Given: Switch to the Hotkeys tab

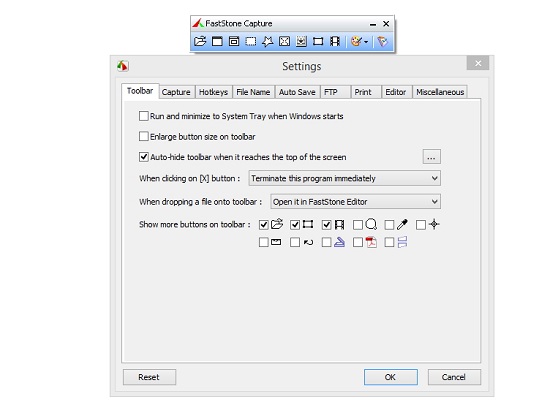Looking at the screenshot, I should coord(213,92).
